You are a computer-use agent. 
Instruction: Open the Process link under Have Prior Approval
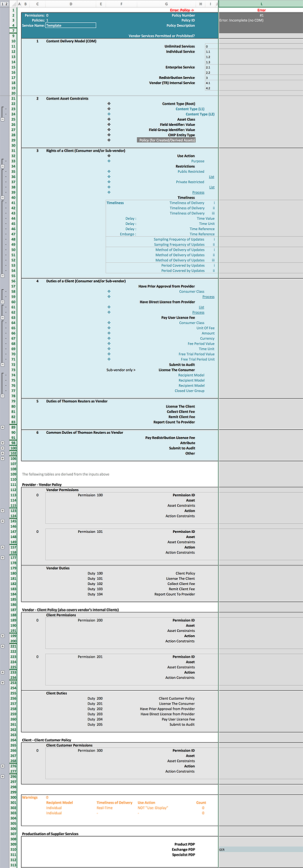pyautogui.click(x=208, y=297)
